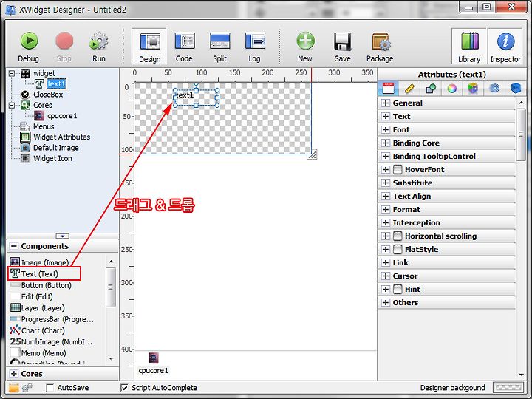
Task: Expand the Interception group
Action: [386, 222]
